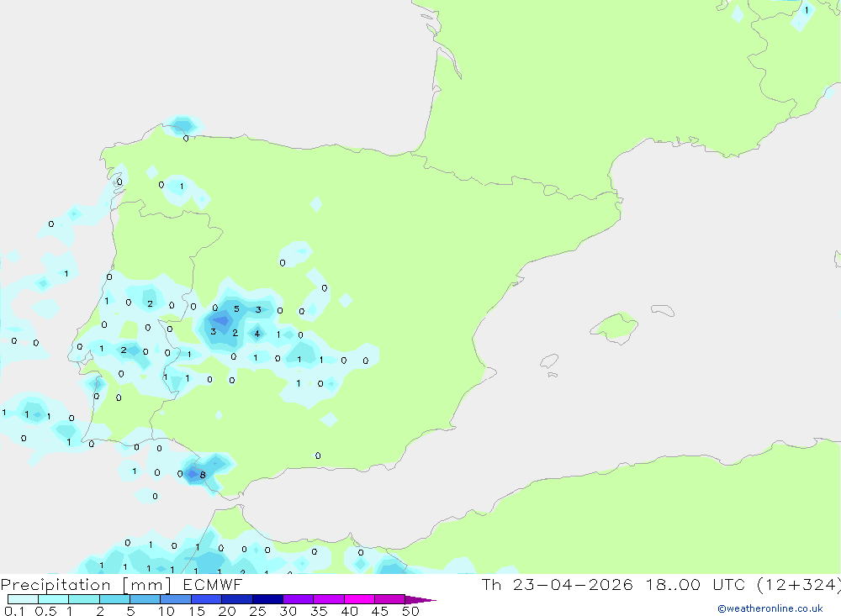Click the legend scale label "45"
This screenshot has height=616, width=841.
click(380, 611)
